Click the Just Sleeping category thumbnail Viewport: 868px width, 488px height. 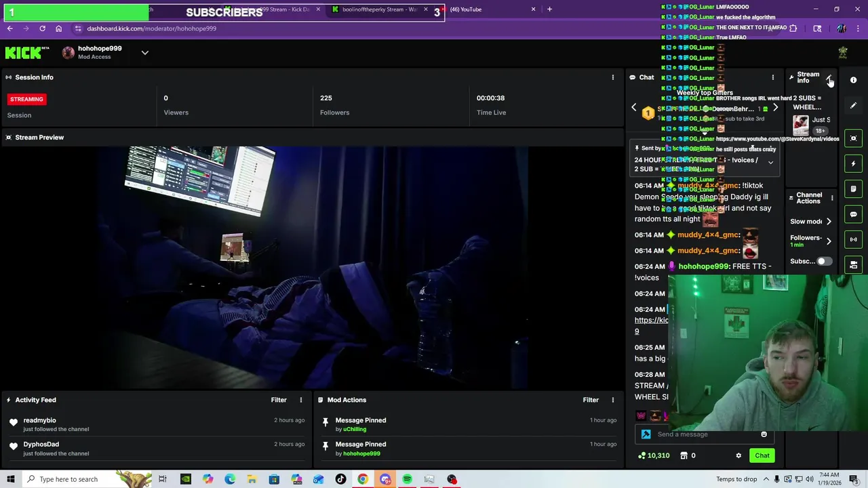801,125
